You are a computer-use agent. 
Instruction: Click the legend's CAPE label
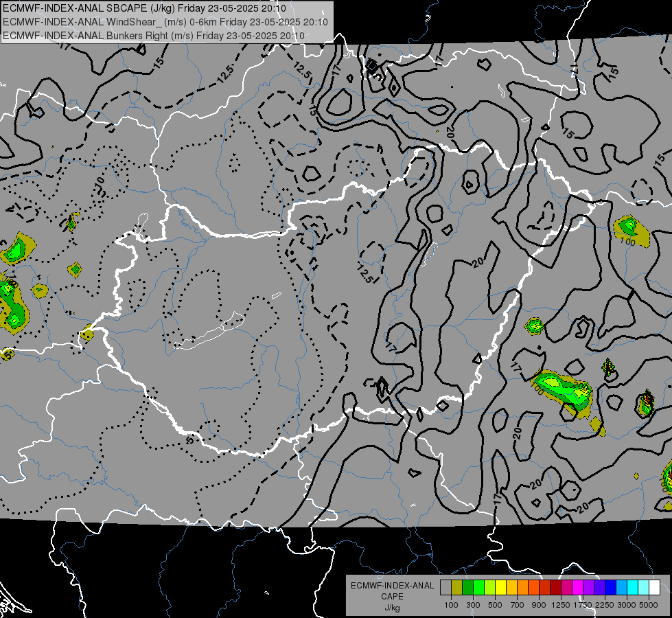pos(392,597)
